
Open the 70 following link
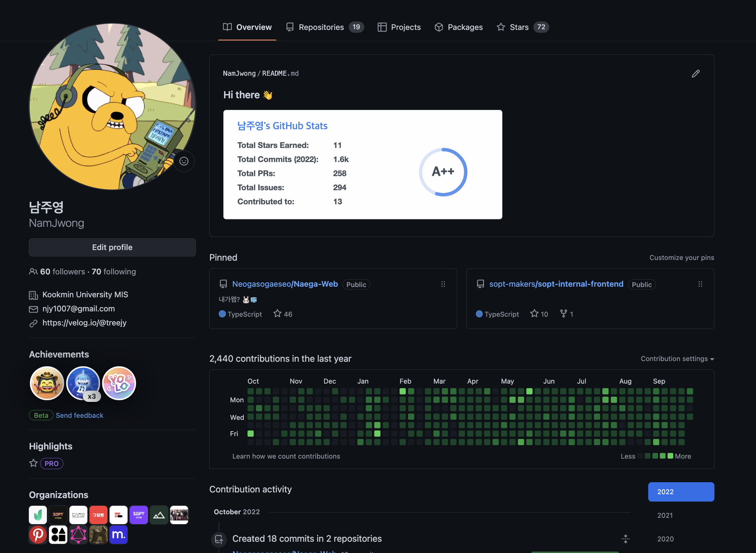coord(114,272)
